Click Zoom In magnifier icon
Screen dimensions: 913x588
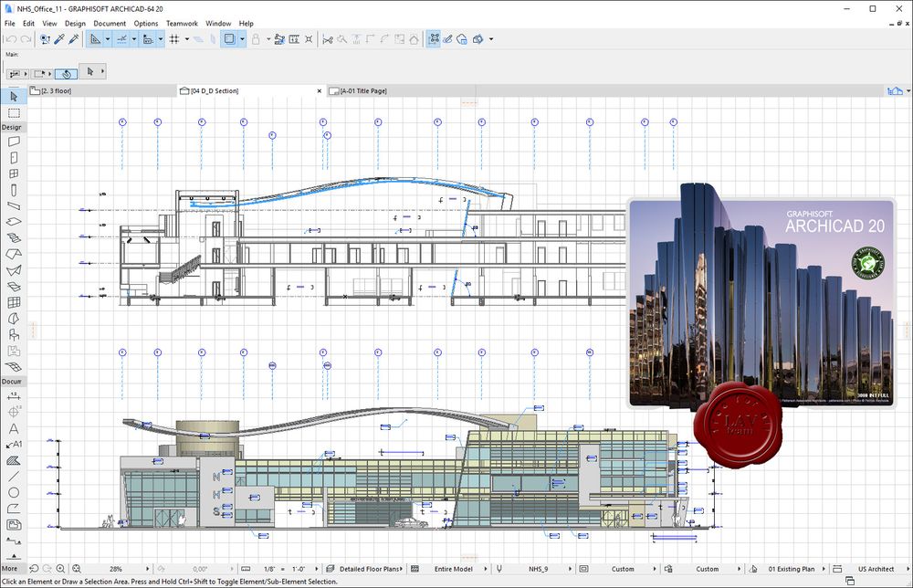click(60, 569)
